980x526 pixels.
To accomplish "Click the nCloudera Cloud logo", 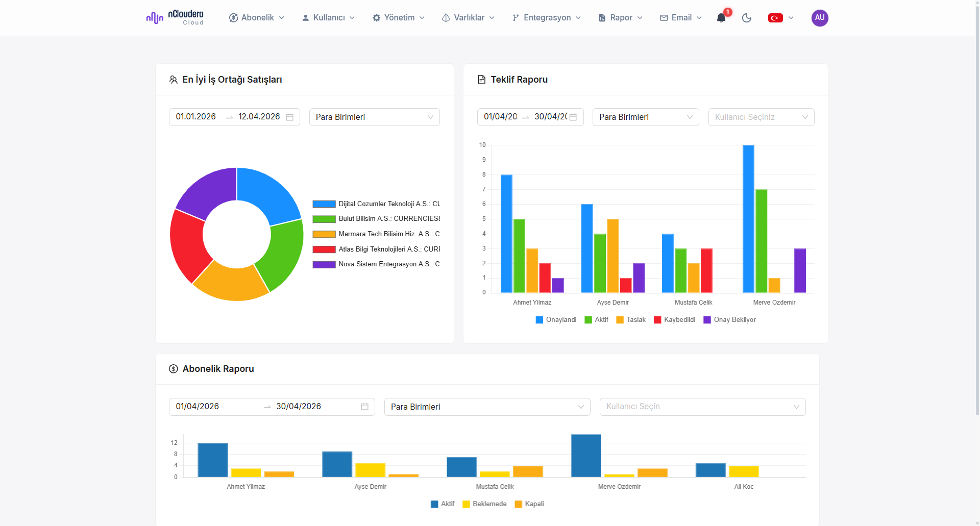I will click(175, 18).
